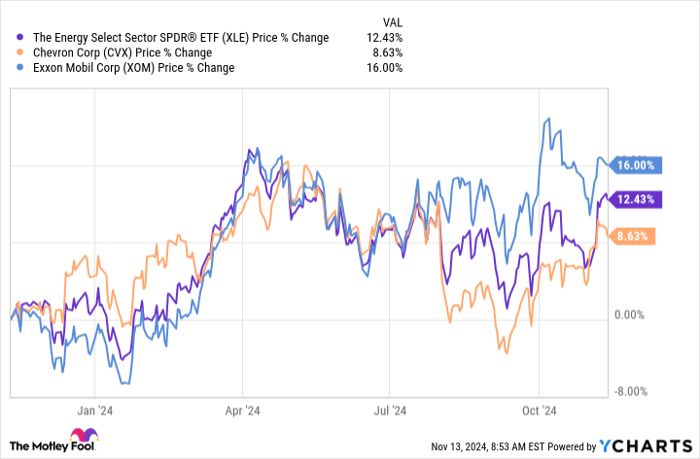Click the Oct '24 x-axis label
The image size is (700, 459).
(x=538, y=410)
